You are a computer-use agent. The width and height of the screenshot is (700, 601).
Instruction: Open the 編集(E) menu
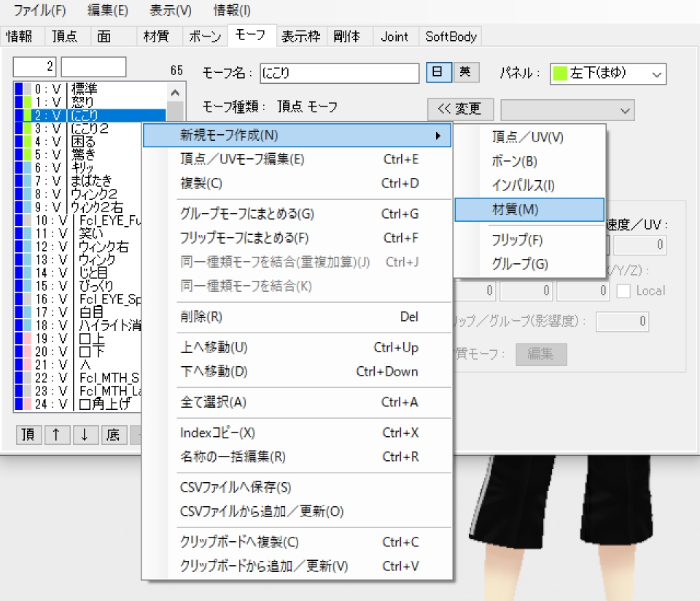click(x=108, y=9)
